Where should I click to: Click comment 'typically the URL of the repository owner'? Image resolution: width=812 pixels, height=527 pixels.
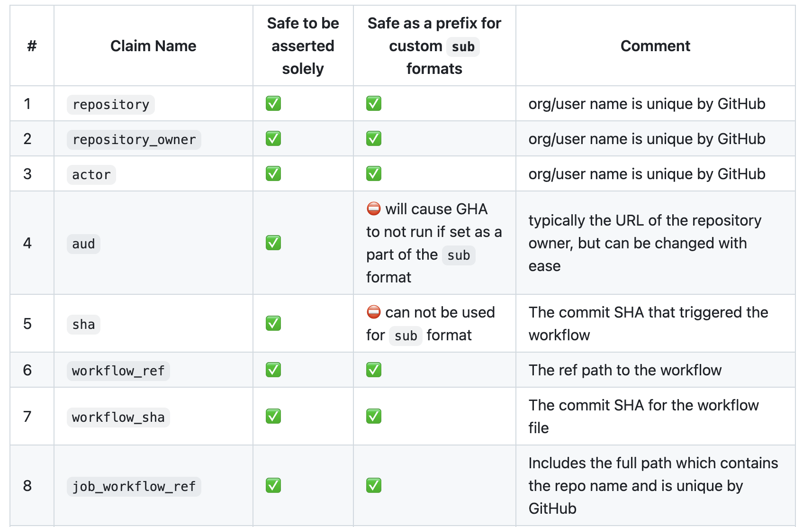coord(645,232)
